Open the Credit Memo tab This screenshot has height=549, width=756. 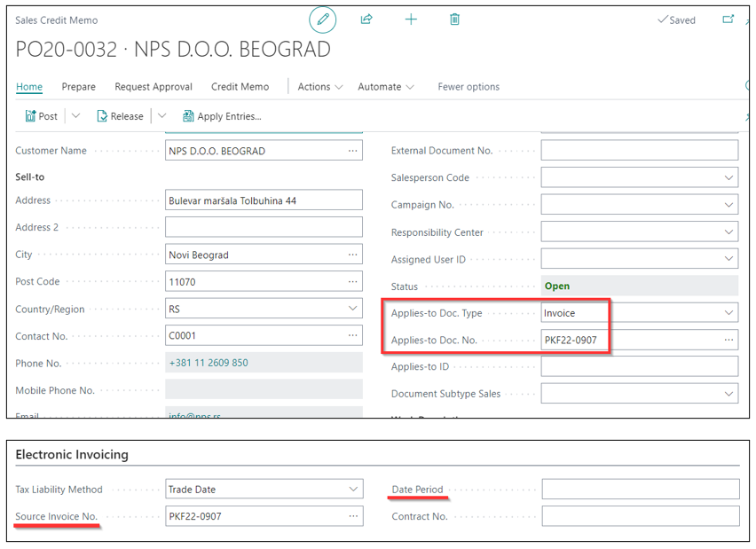[x=240, y=87]
